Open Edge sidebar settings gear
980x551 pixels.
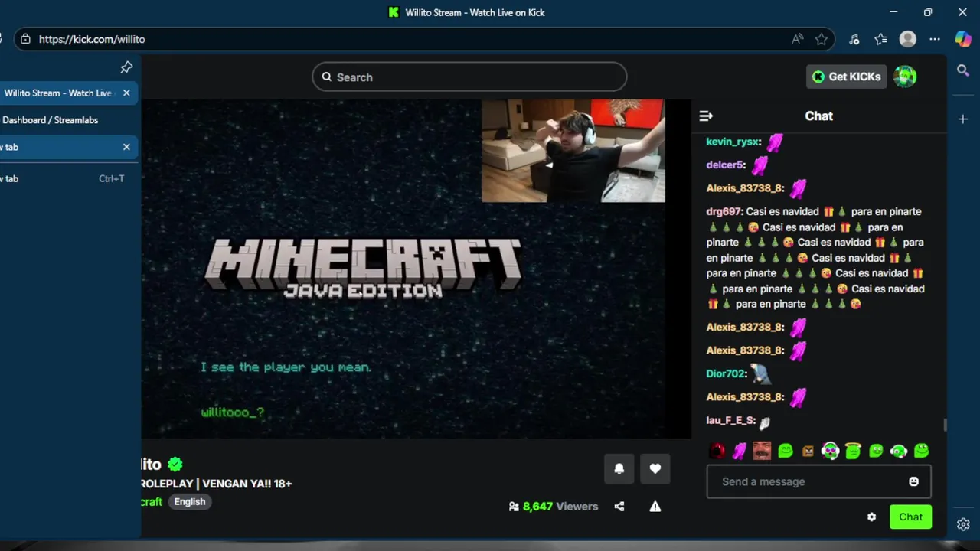coord(963,524)
